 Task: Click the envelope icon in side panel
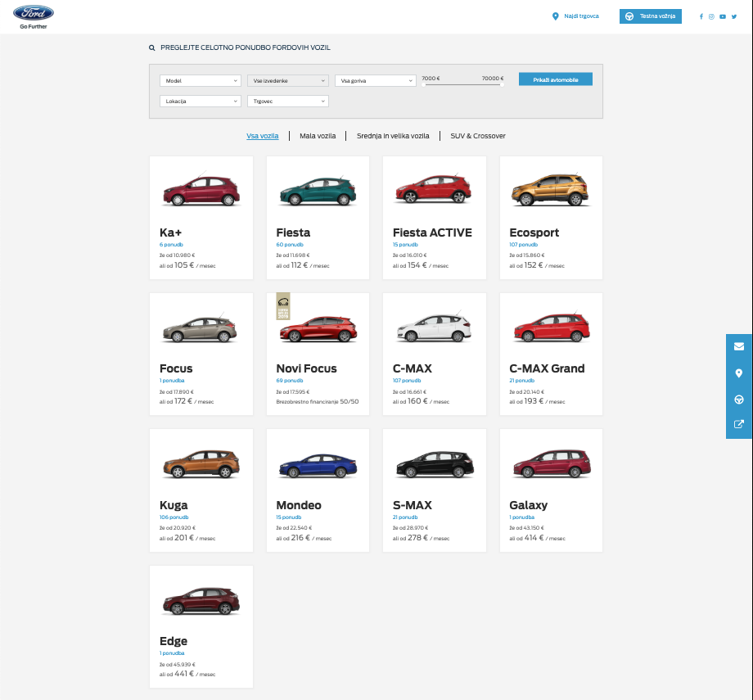click(739, 346)
